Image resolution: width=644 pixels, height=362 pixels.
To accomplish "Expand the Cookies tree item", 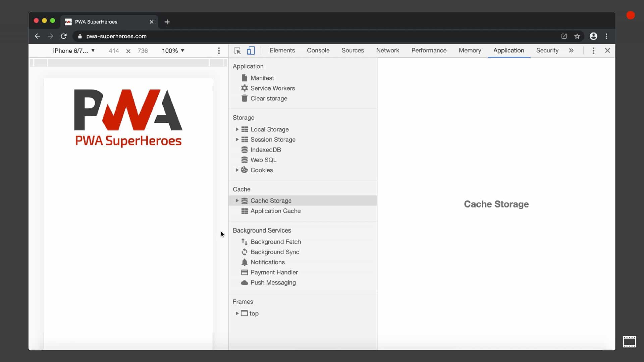I will pyautogui.click(x=237, y=170).
